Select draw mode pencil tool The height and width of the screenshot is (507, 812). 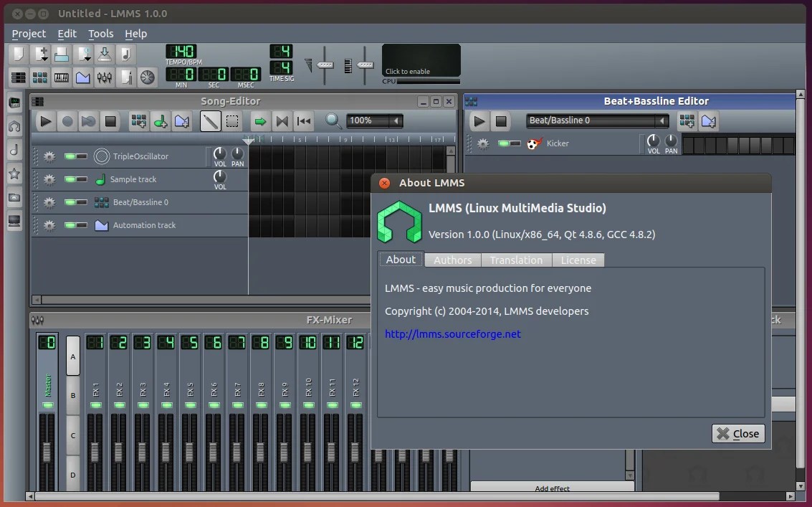210,121
